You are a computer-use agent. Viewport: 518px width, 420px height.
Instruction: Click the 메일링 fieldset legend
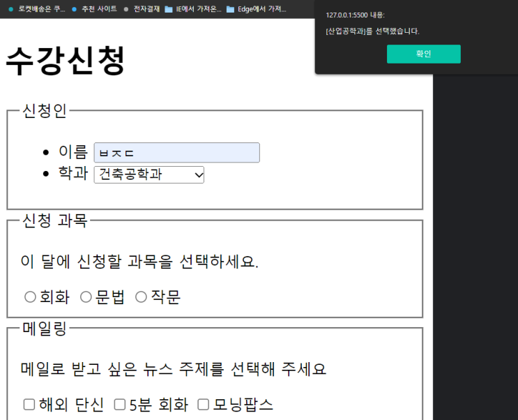point(45,329)
